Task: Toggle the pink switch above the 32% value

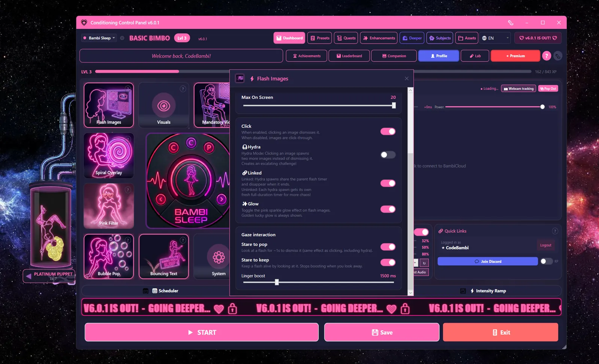Action: [x=422, y=232]
